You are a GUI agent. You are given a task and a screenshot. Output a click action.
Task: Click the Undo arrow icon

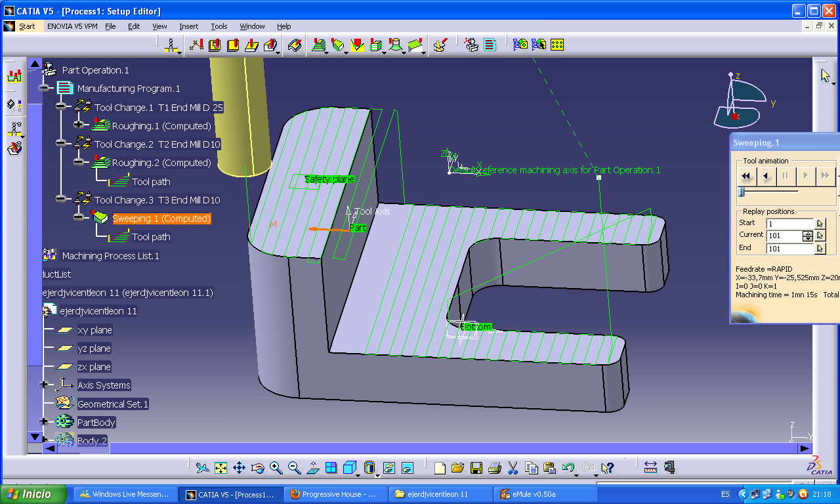[x=568, y=468]
